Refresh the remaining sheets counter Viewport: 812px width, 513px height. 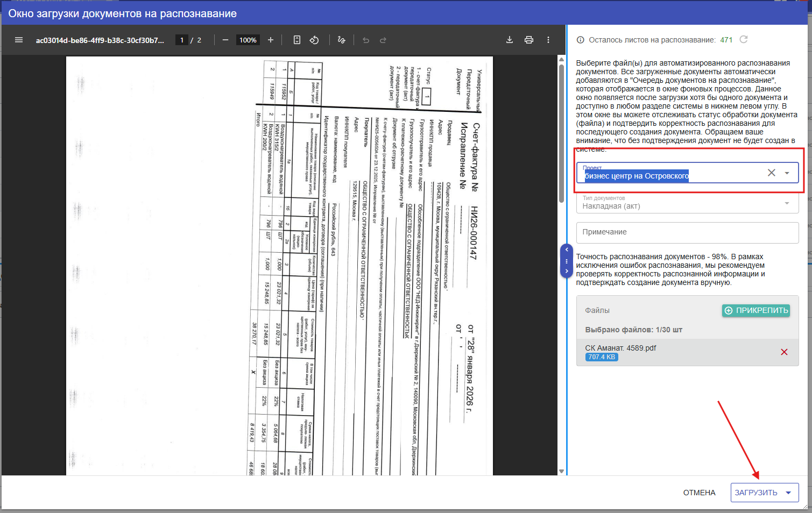click(744, 40)
